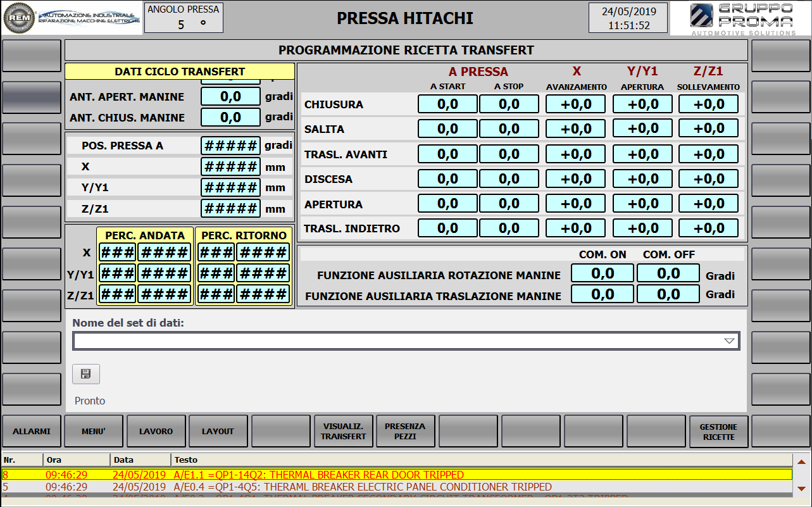Screen dimensions: 812x507
Task: Click the date and time display
Action: [x=628, y=18]
